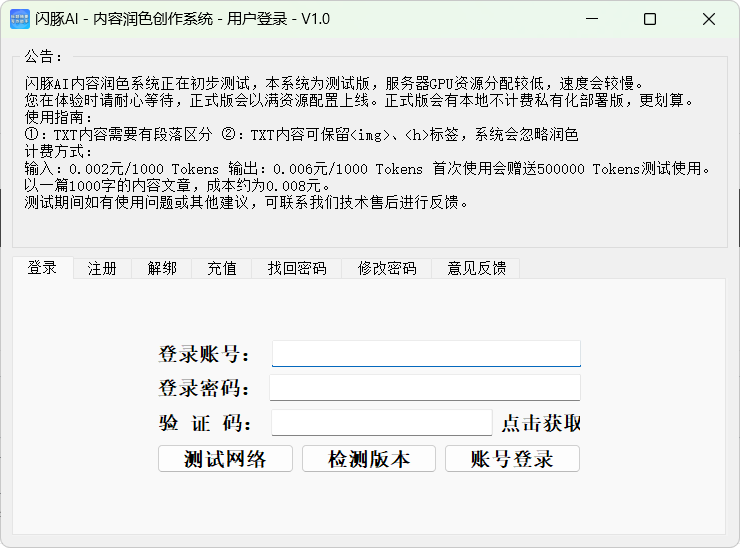
Task: Open the 注册 tab
Action: tap(102, 268)
